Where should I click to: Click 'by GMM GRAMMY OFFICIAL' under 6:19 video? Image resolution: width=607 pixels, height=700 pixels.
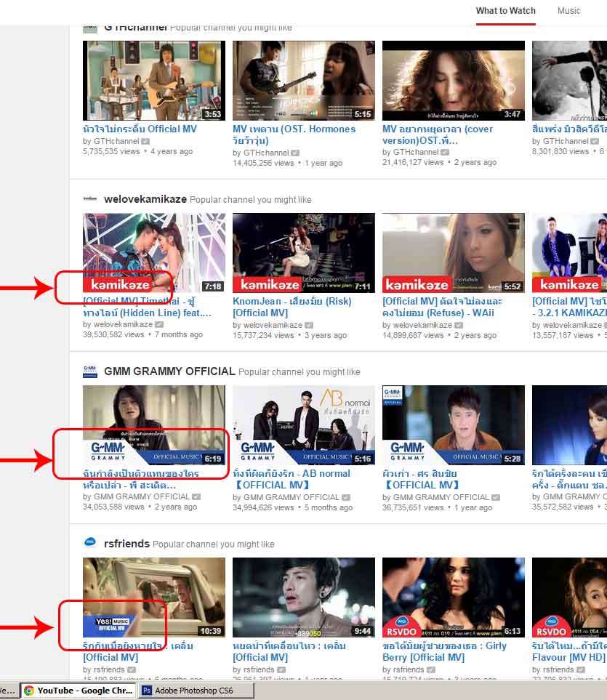coord(136,496)
